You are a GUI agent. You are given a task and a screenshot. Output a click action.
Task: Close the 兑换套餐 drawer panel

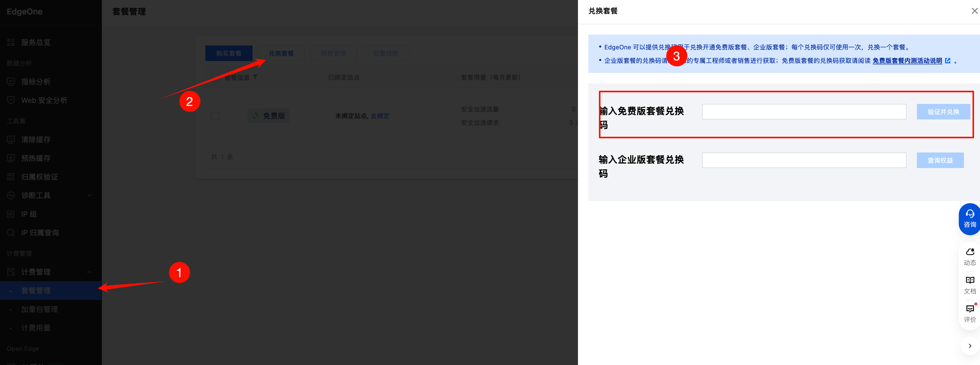(x=974, y=11)
